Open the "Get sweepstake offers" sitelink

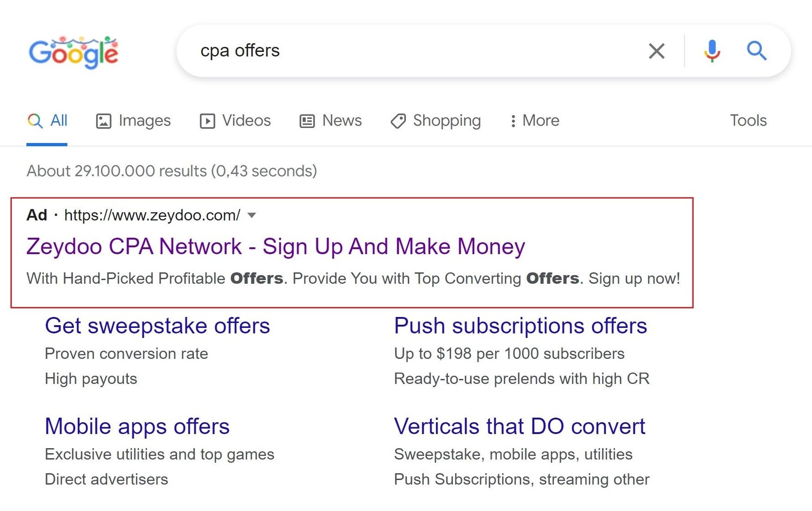click(x=157, y=326)
